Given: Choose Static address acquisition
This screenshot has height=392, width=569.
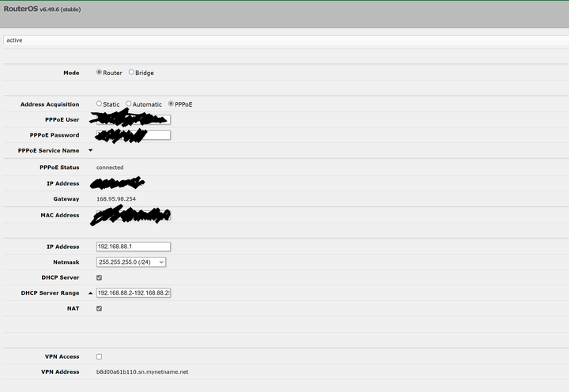Looking at the screenshot, I should click(x=99, y=104).
